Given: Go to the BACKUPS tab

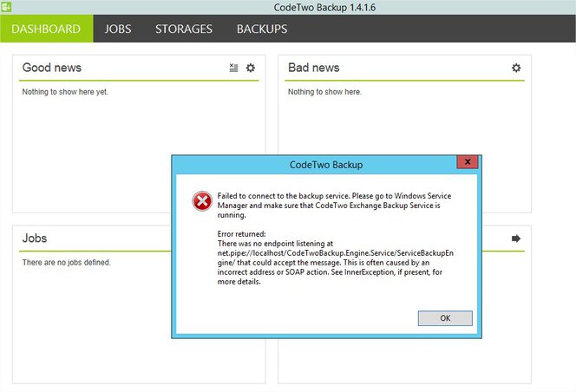Looking at the screenshot, I should pos(262,29).
